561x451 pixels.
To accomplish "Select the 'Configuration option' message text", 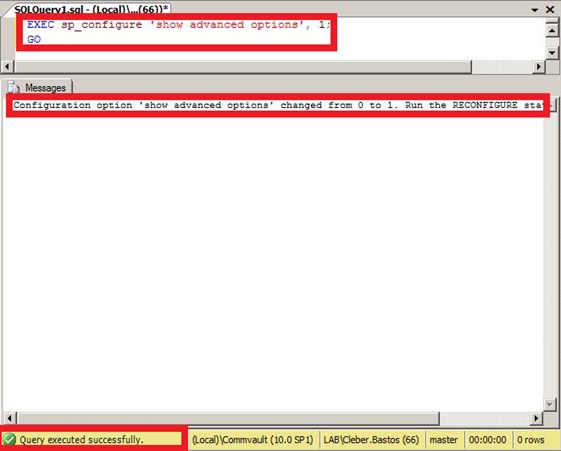I will pyautogui.click(x=278, y=105).
